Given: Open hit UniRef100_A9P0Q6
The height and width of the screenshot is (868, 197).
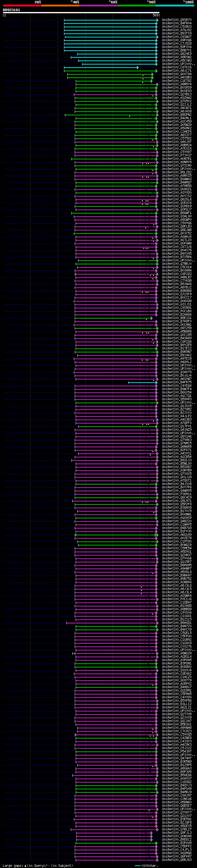Looking at the screenshot, I should [x=177, y=40].
